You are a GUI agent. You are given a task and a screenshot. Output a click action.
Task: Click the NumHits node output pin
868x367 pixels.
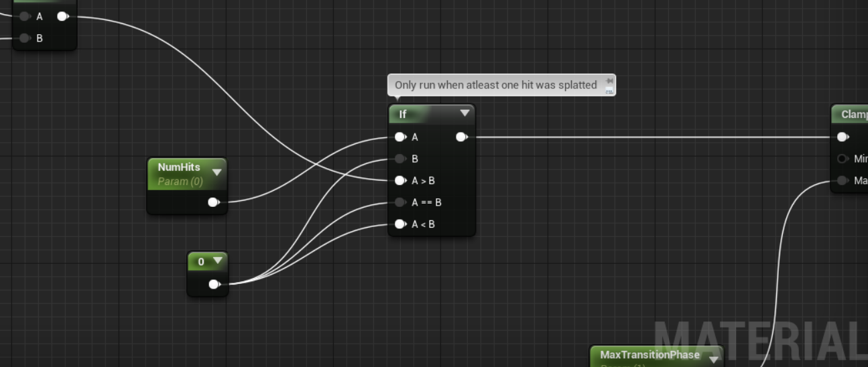click(213, 202)
